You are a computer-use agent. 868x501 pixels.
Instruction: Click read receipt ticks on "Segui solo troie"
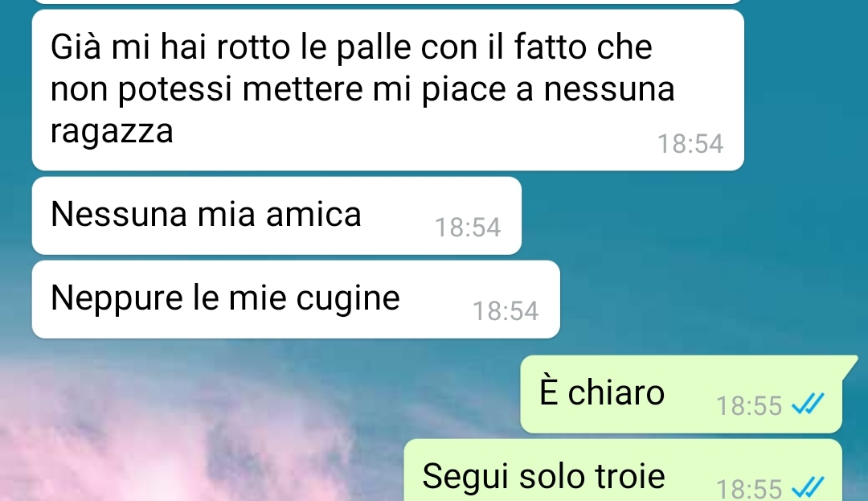(x=808, y=487)
